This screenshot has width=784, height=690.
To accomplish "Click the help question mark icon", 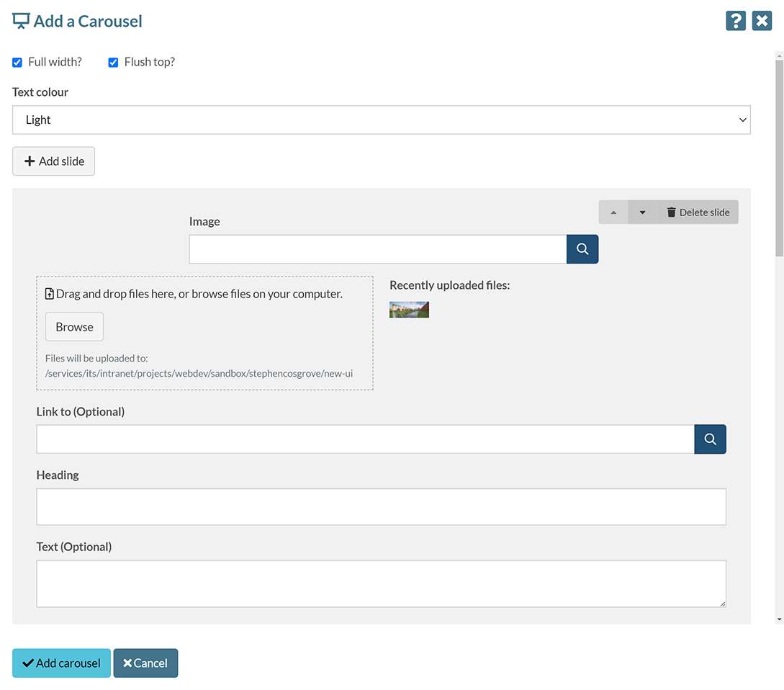I will point(735,21).
